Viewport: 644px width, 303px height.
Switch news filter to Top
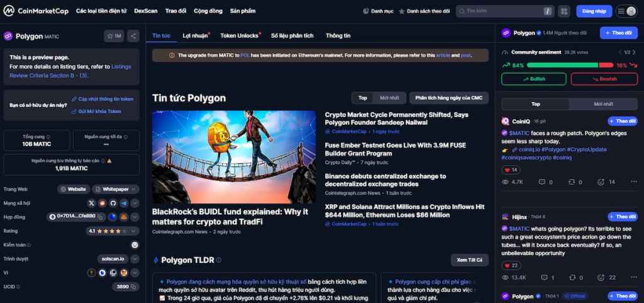[x=363, y=98]
